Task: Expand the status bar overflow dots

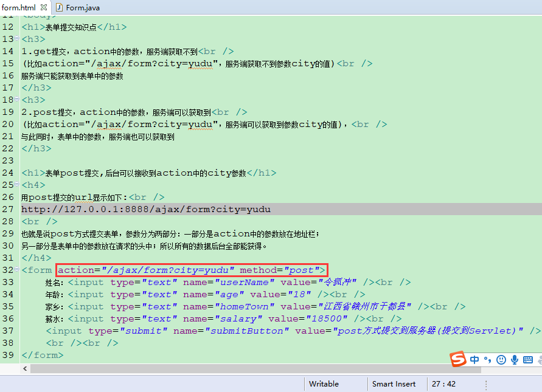Action: pyautogui.click(x=485, y=383)
